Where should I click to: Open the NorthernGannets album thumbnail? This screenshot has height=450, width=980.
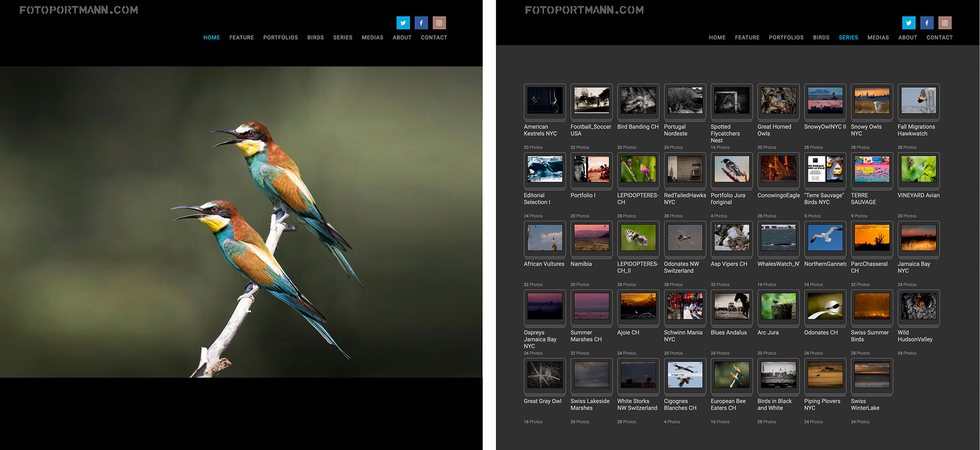coord(825,238)
